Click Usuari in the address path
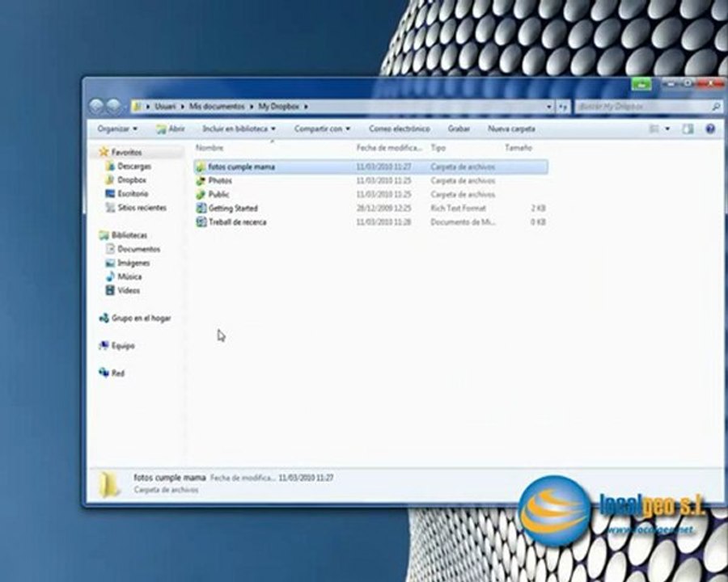728x582 pixels. (165, 106)
